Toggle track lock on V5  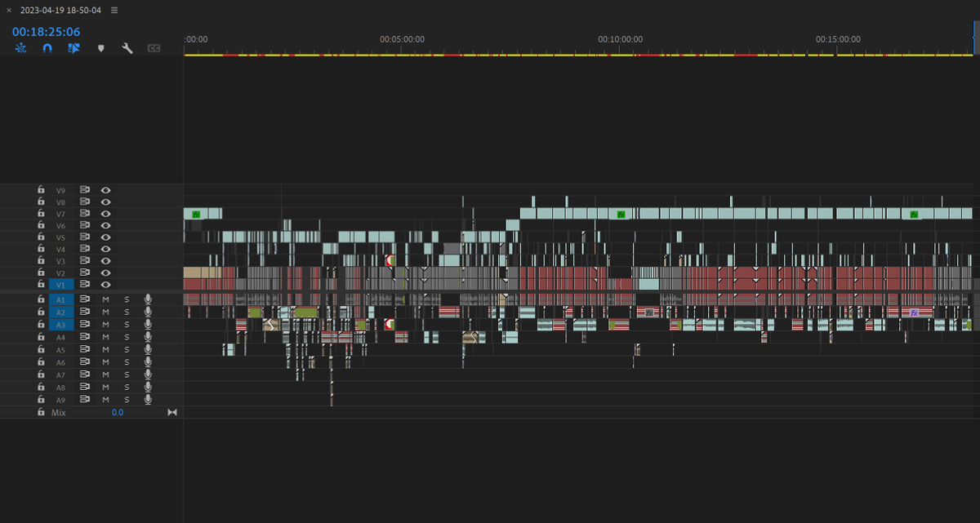41,237
